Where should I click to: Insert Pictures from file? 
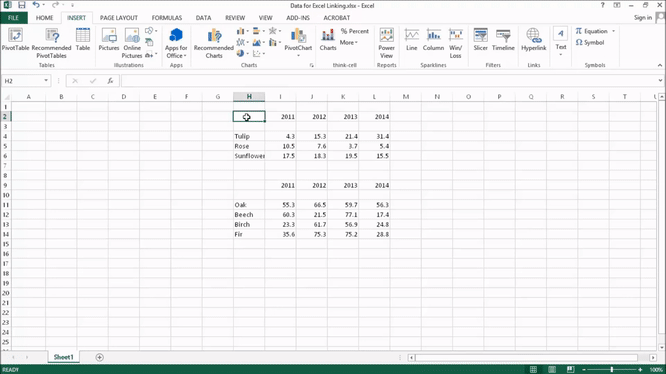click(x=109, y=40)
